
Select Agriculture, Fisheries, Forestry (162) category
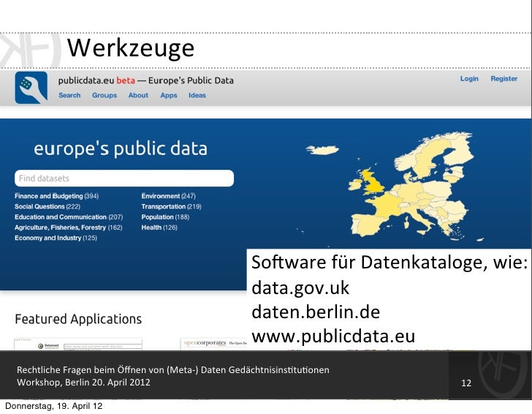pos(68,227)
